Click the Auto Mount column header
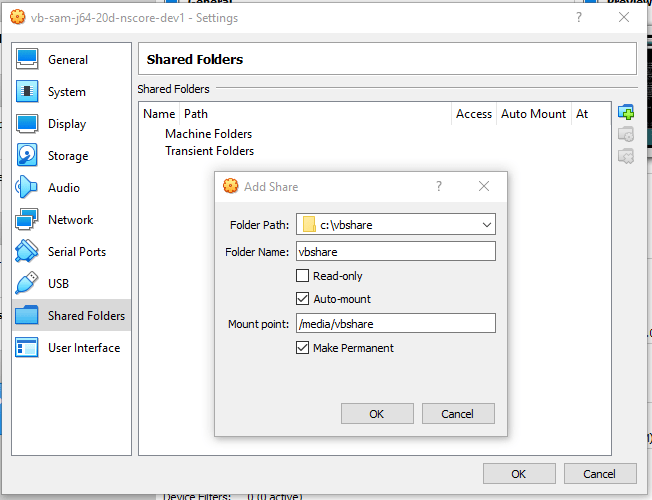 [533, 114]
